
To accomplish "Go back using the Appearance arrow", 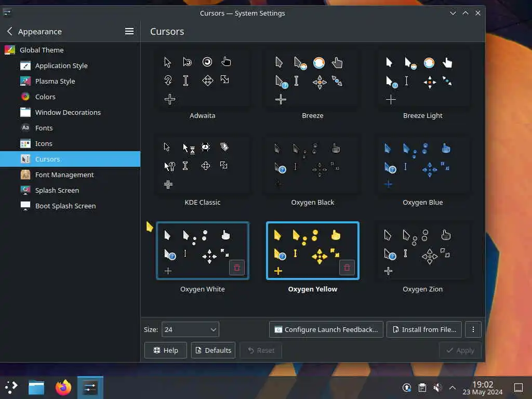I will point(9,31).
